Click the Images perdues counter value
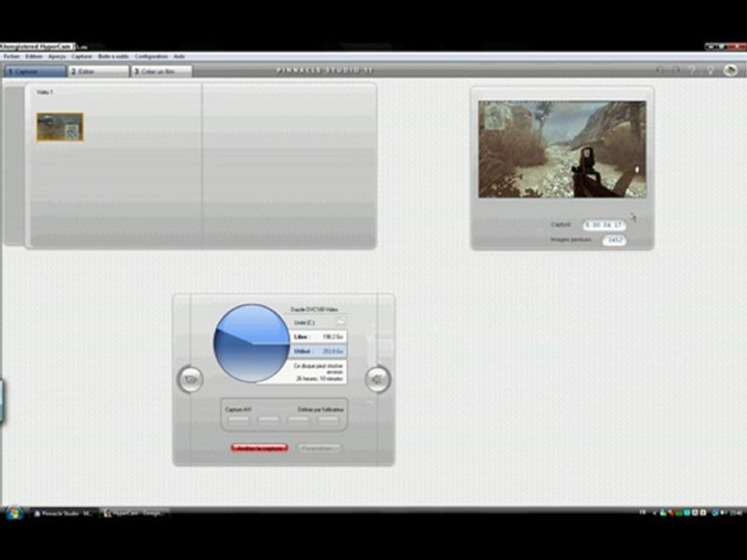This screenshot has width=747, height=560. coord(614,240)
